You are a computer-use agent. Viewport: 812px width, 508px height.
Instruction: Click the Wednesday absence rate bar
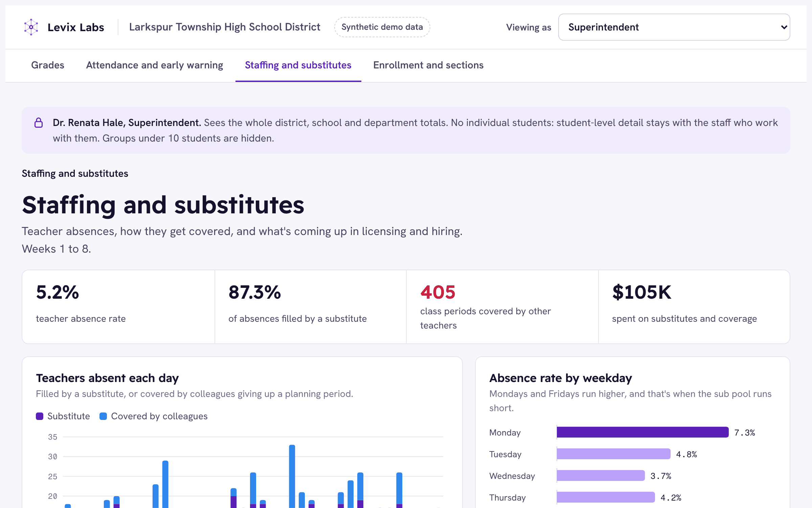pos(601,475)
